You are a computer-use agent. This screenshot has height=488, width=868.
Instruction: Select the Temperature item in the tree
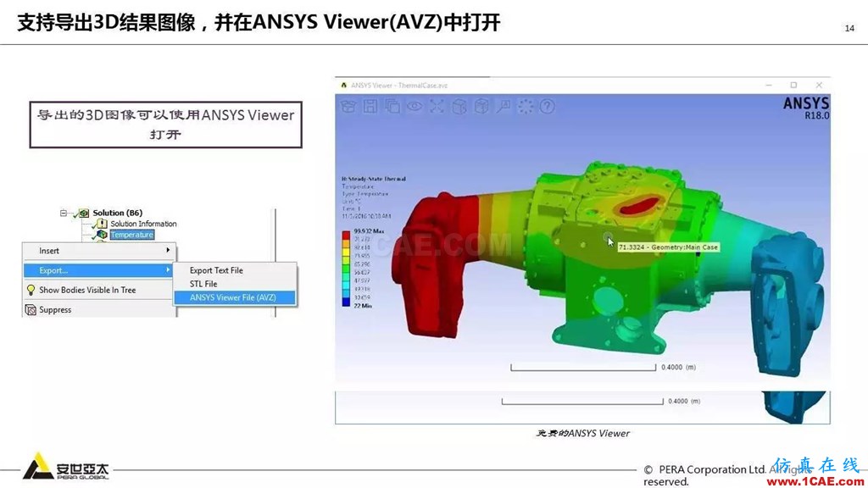point(131,235)
